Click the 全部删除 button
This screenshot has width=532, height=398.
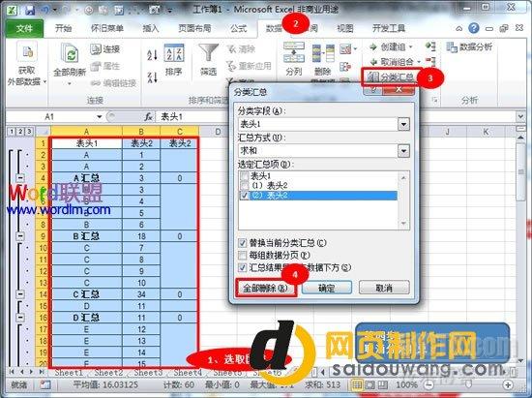[x=266, y=289]
